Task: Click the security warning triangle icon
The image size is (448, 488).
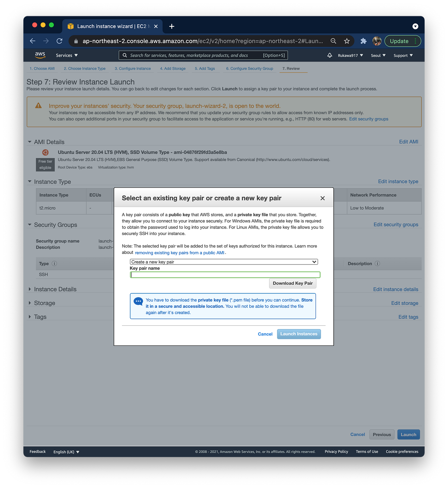Action: pyautogui.click(x=38, y=105)
